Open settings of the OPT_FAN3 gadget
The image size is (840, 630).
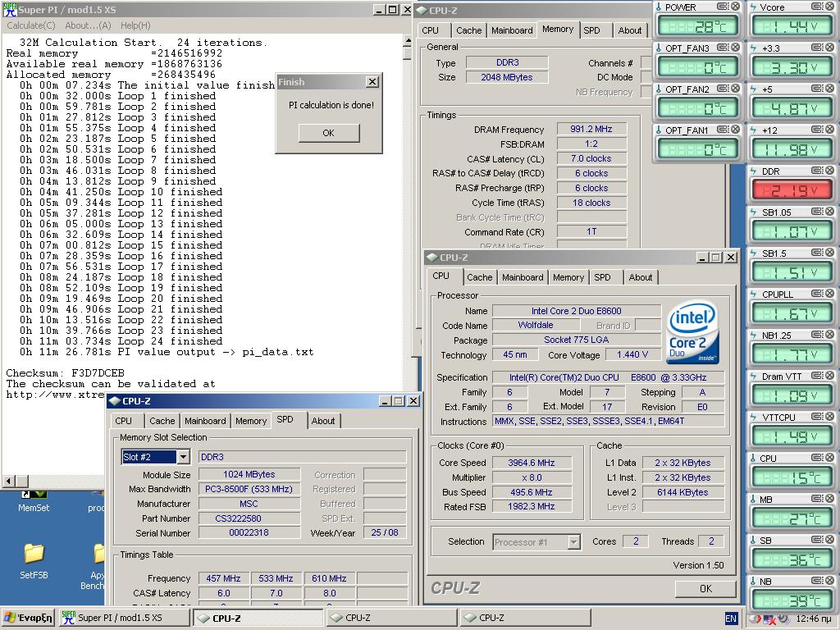point(724,47)
